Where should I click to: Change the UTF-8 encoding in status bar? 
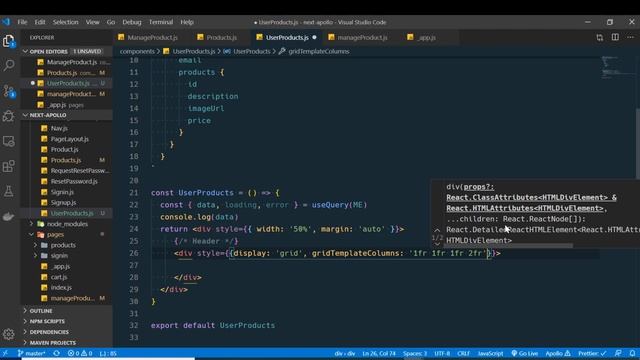click(x=442, y=353)
